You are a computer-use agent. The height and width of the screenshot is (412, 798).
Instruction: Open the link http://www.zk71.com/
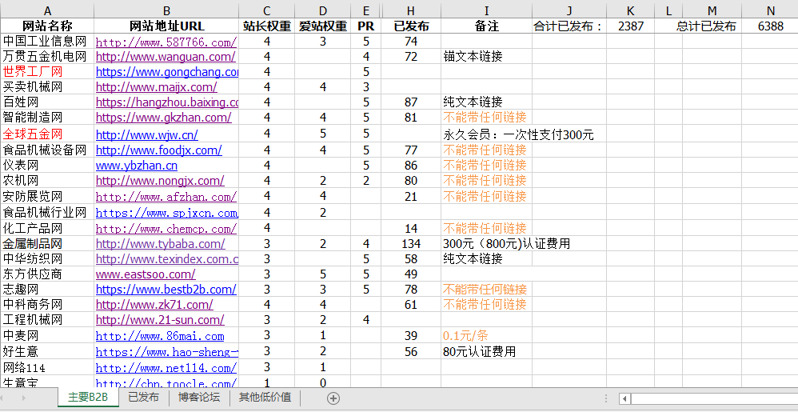click(154, 305)
